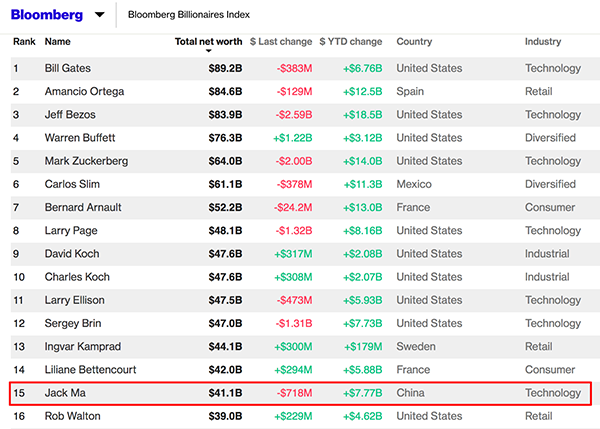Select the +$12.5B YTD change value
This screenshot has width=600, height=429.
click(x=363, y=91)
